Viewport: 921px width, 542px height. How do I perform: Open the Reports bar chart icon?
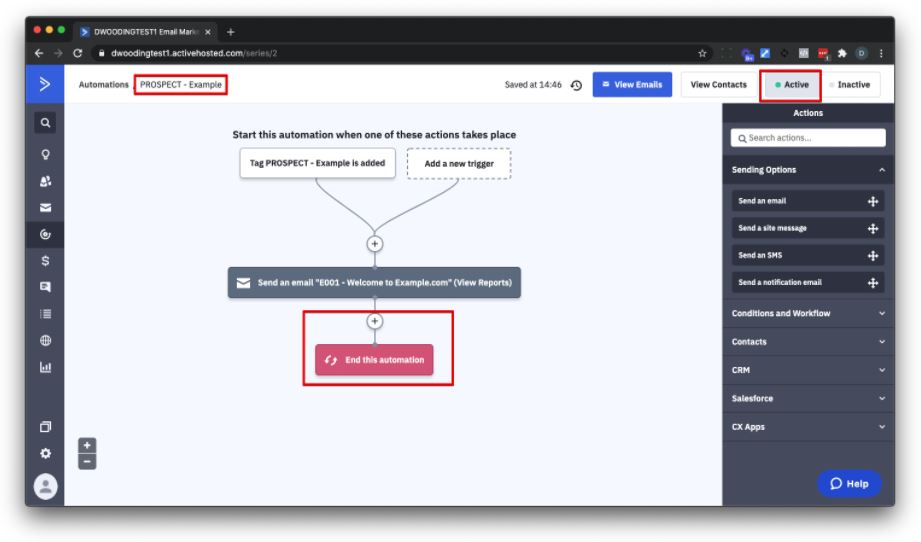click(x=45, y=367)
